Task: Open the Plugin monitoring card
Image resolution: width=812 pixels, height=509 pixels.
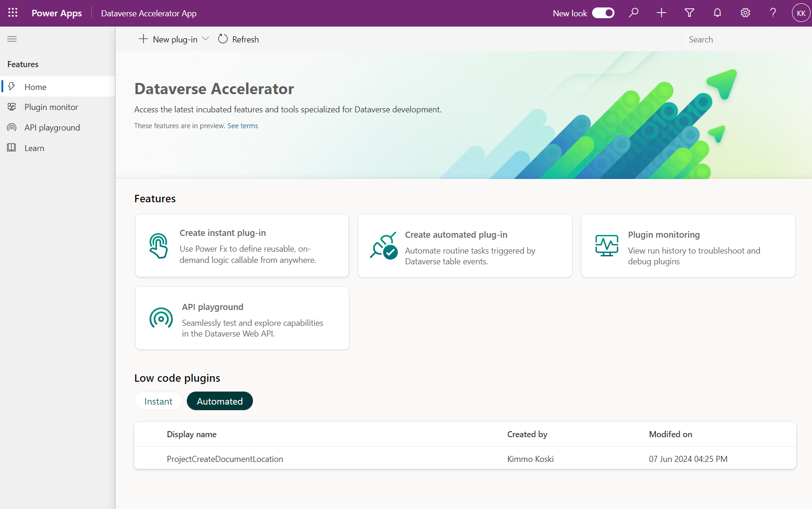Action: 688,246
